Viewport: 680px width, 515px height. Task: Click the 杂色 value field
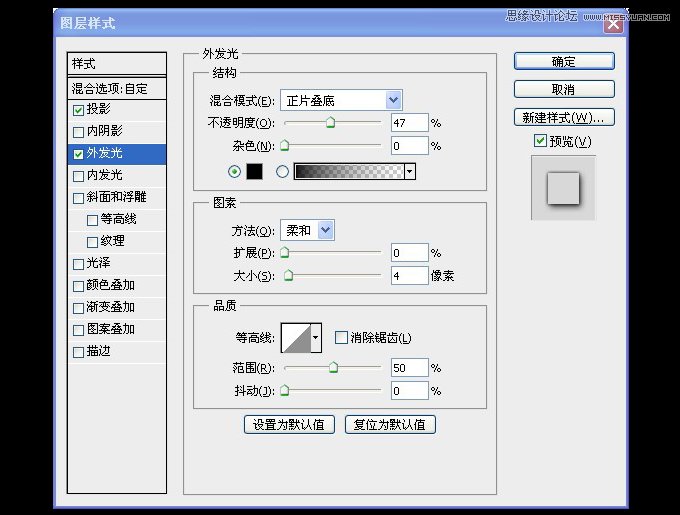tap(409, 146)
